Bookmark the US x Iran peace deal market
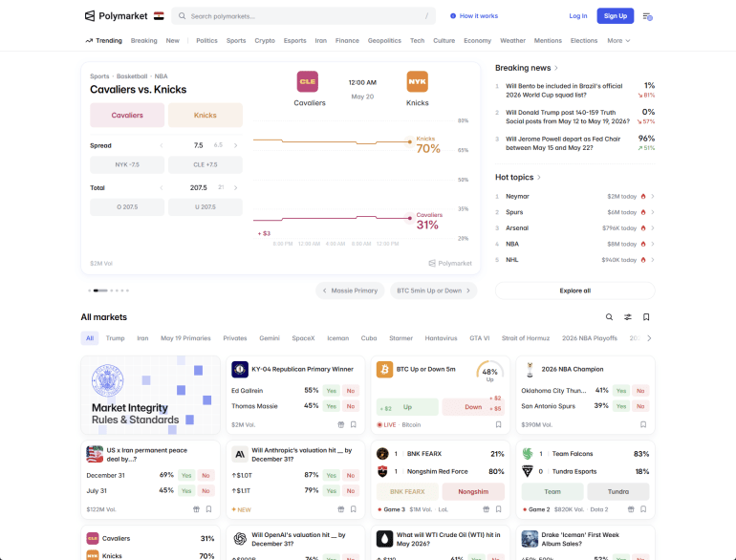 pyautogui.click(x=209, y=509)
